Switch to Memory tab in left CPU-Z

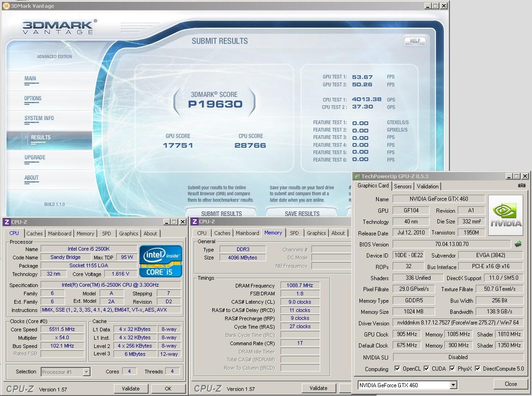click(85, 234)
